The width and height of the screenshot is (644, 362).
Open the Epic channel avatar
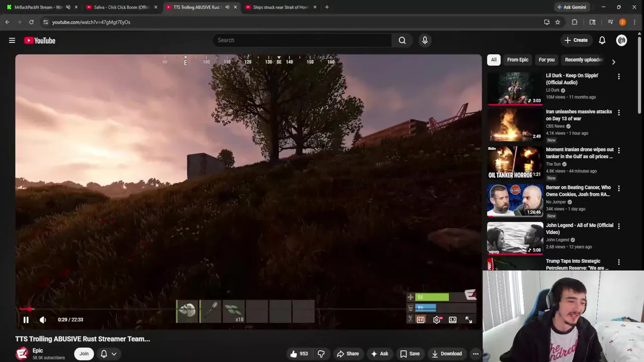pyautogui.click(x=22, y=354)
